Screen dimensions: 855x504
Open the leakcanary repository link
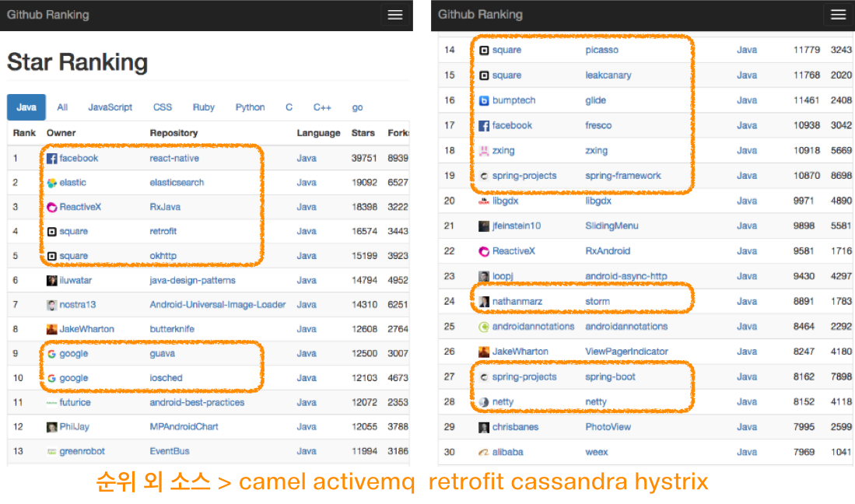click(608, 75)
